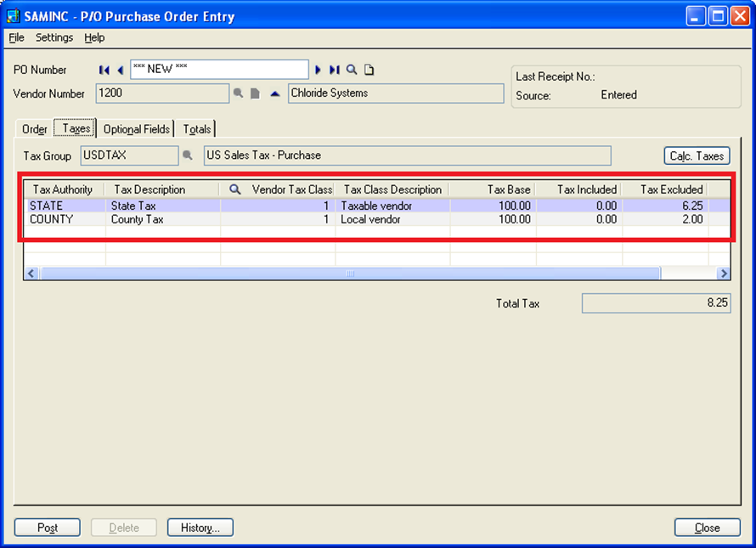Open the Totals tab
The height and width of the screenshot is (548, 756).
[x=197, y=129]
